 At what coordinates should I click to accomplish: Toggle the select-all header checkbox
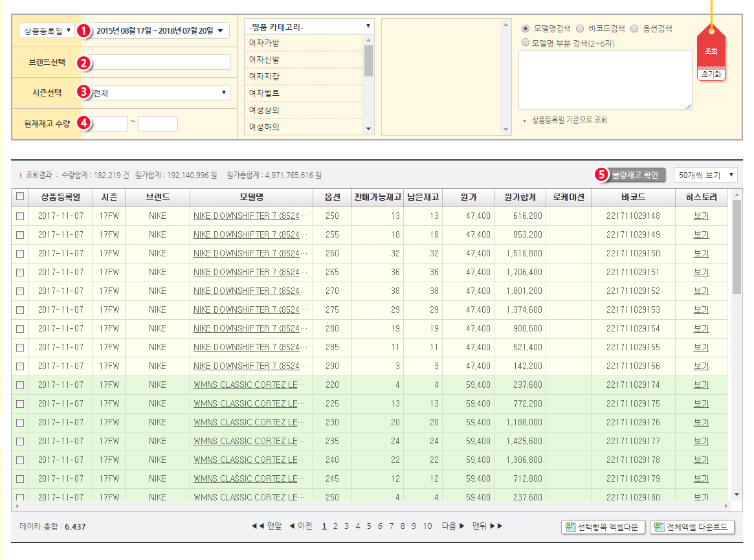(19, 196)
